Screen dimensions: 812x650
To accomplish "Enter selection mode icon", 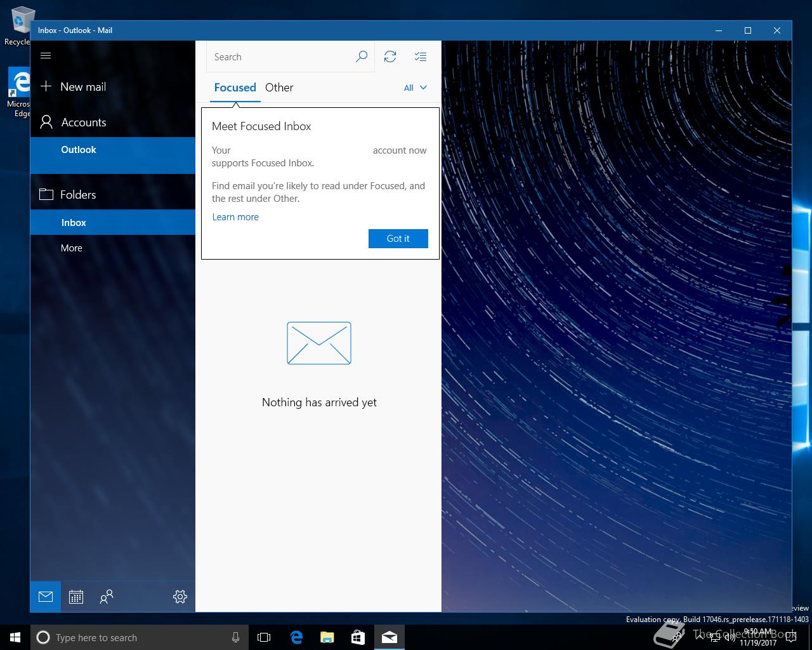I will pyautogui.click(x=421, y=57).
